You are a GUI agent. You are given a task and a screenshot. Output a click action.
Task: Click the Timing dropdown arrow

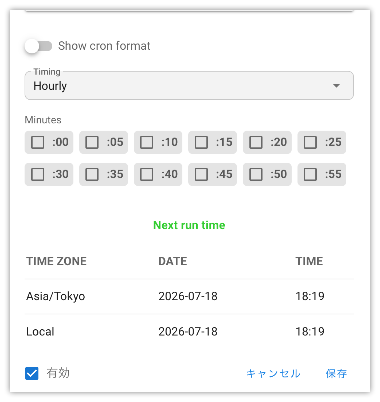pyautogui.click(x=336, y=86)
